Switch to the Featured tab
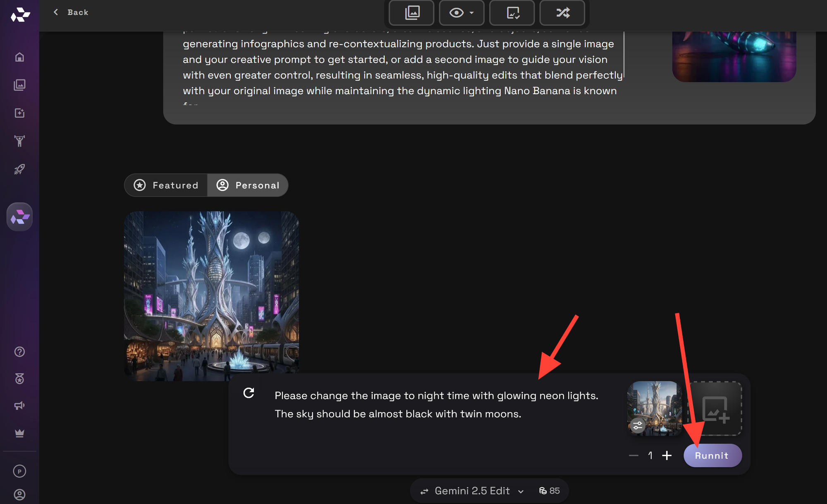 pyautogui.click(x=166, y=185)
